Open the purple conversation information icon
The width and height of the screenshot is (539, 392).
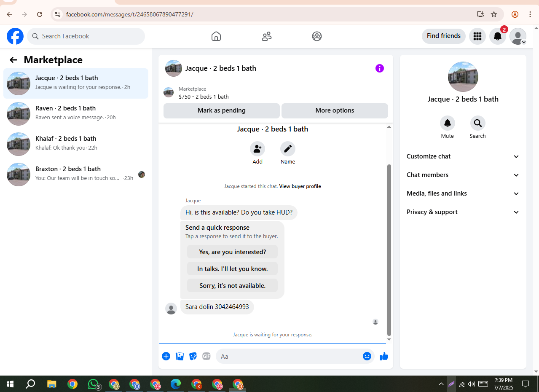[380, 68]
